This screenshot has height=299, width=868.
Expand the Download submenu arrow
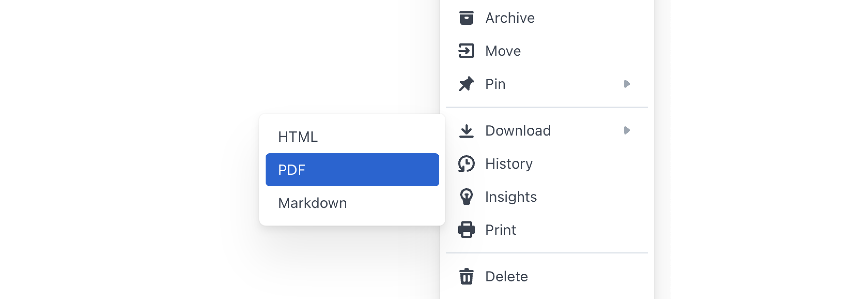coord(627,131)
